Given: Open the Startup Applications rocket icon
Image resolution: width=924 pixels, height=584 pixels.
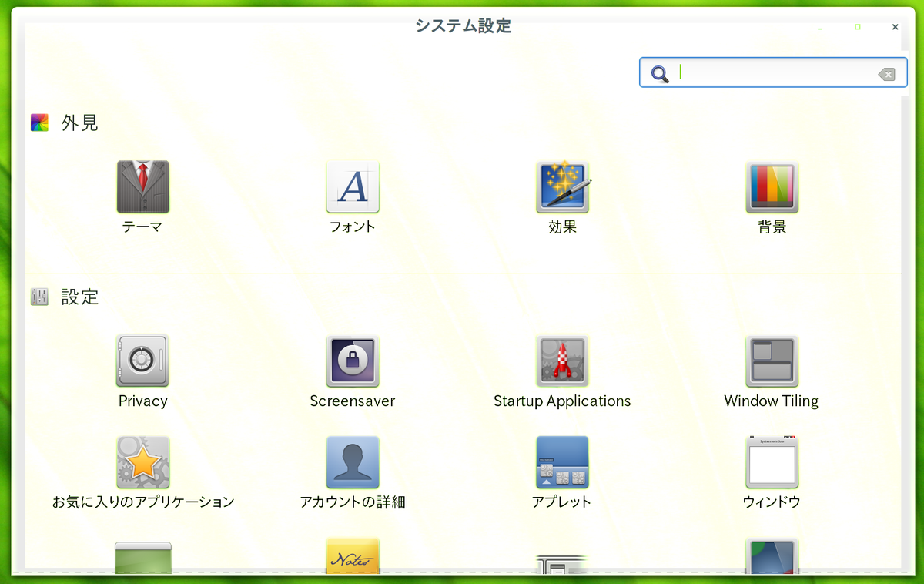Looking at the screenshot, I should [x=562, y=361].
